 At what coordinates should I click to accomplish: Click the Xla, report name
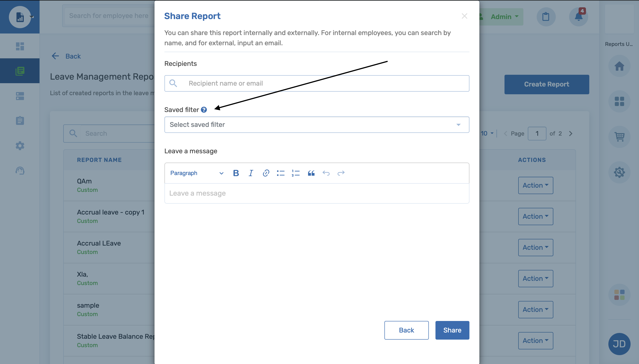[83, 274]
